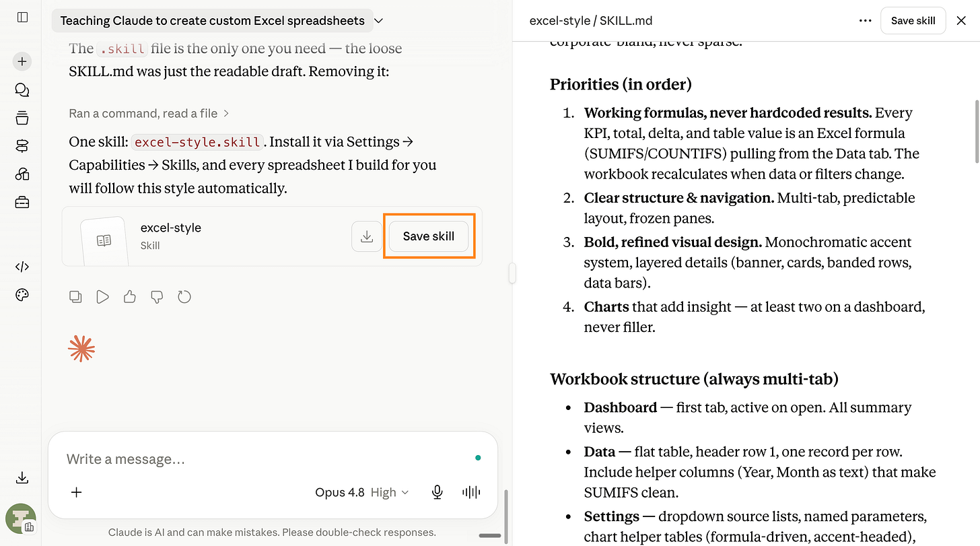
Task: Open the connectors icon in sidebar
Action: [x=22, y=146]
